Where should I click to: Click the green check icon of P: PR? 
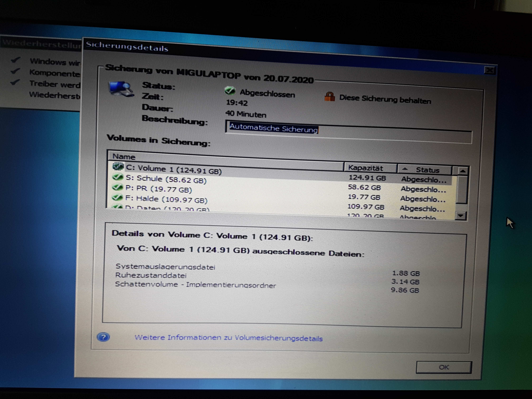pos(118,187)
